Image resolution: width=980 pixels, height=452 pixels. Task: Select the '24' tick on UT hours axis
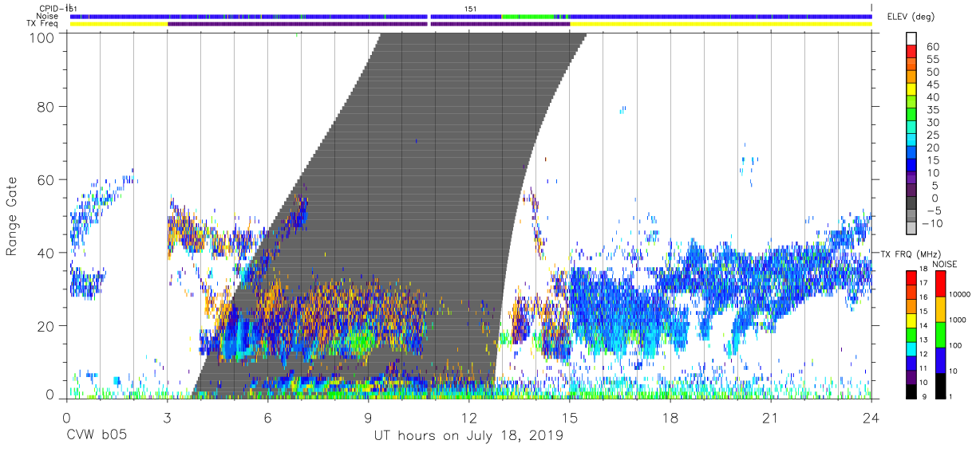[x=871, y=419]
